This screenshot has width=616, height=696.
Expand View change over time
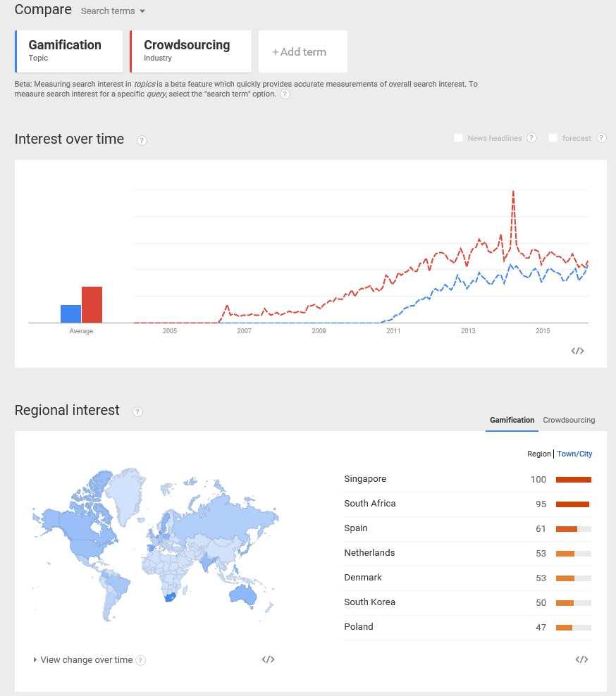82,660
